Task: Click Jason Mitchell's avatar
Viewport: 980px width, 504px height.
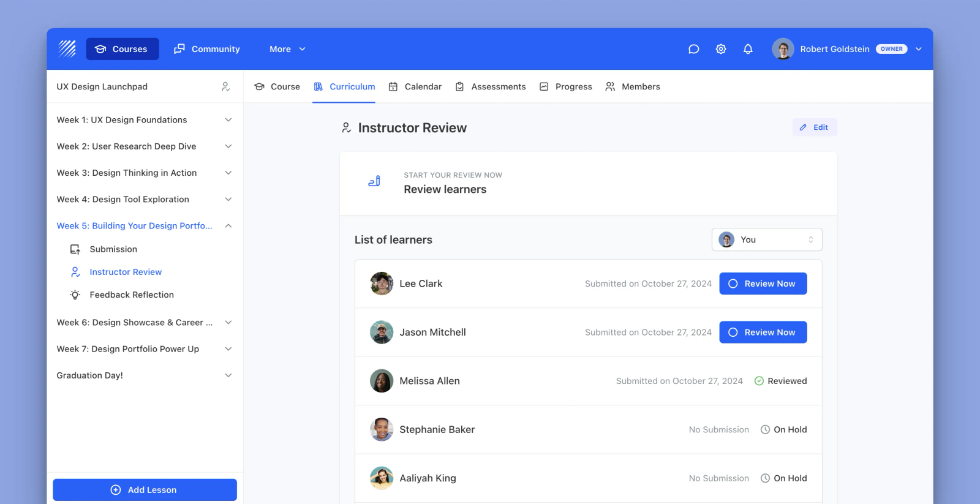Action: tap(382, 332)
